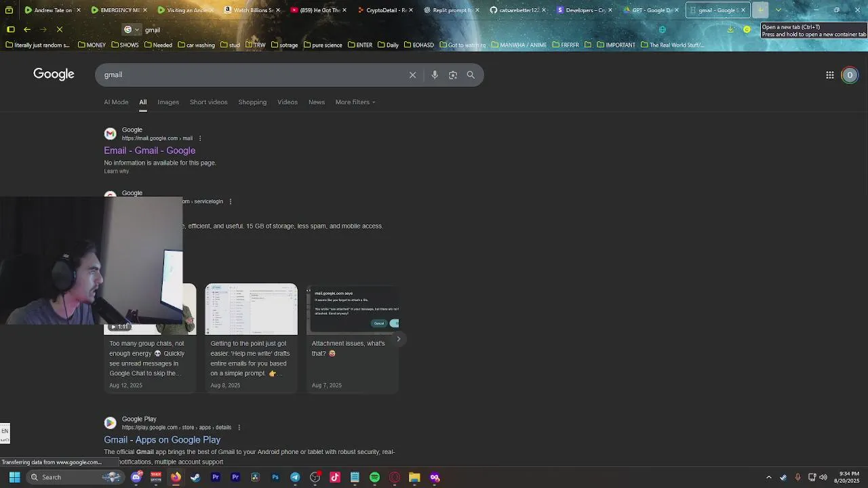Open Google account avatar menu
The width and height of the screenshot is (868, 488).
point(850,75)
